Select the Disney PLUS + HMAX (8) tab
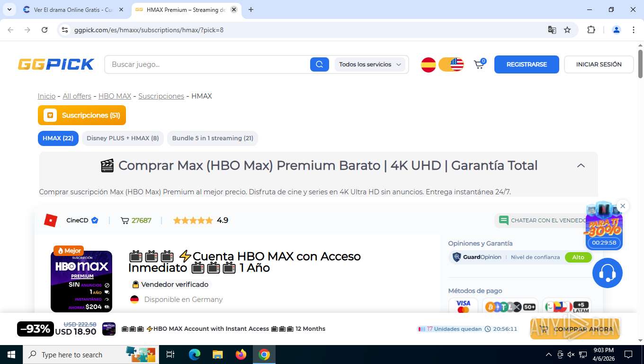Screen dimensions: 644x364 123,138
